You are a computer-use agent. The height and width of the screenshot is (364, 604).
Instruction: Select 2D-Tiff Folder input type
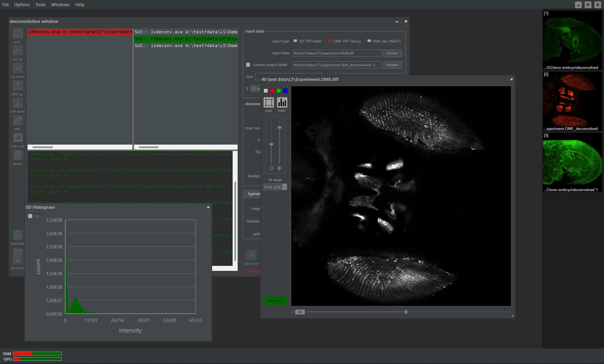tap(295, 41)
